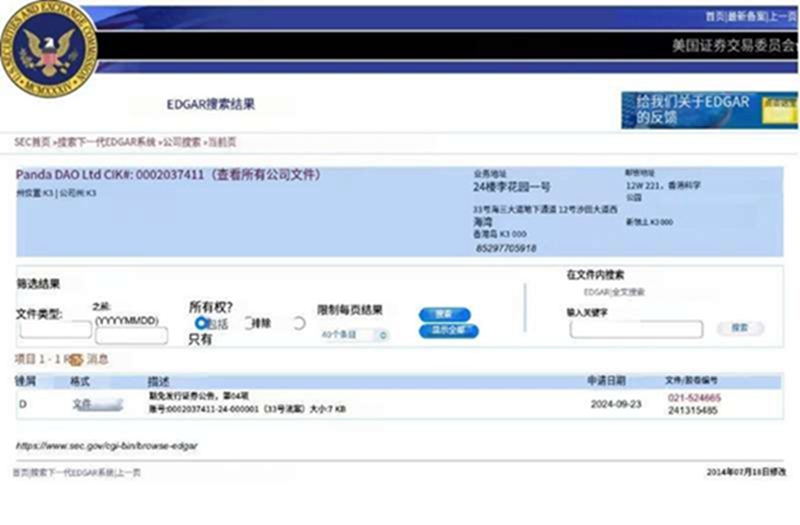This screenshot has height=525, width=800.
Task: Click the mailing address 12W 221 text
Action: 663,186
